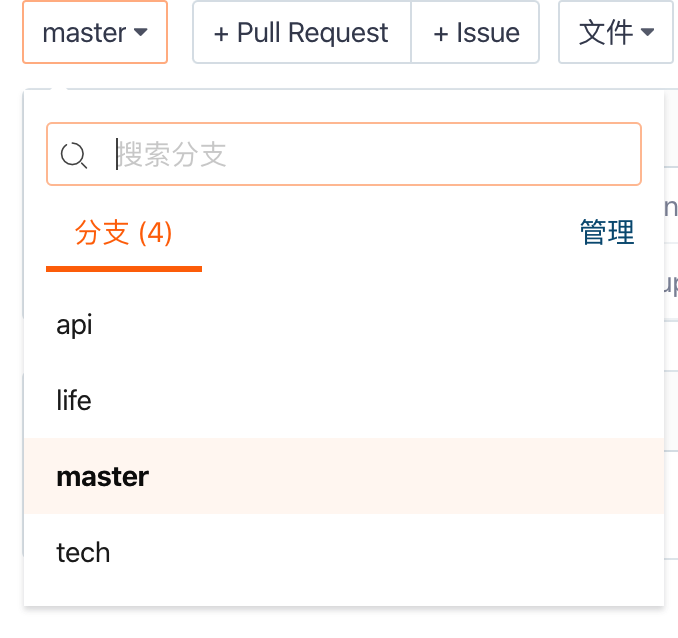This screenshot has height=638, width=678.
Task: Check out the tech branch
Action: click(x=83, y=552)
